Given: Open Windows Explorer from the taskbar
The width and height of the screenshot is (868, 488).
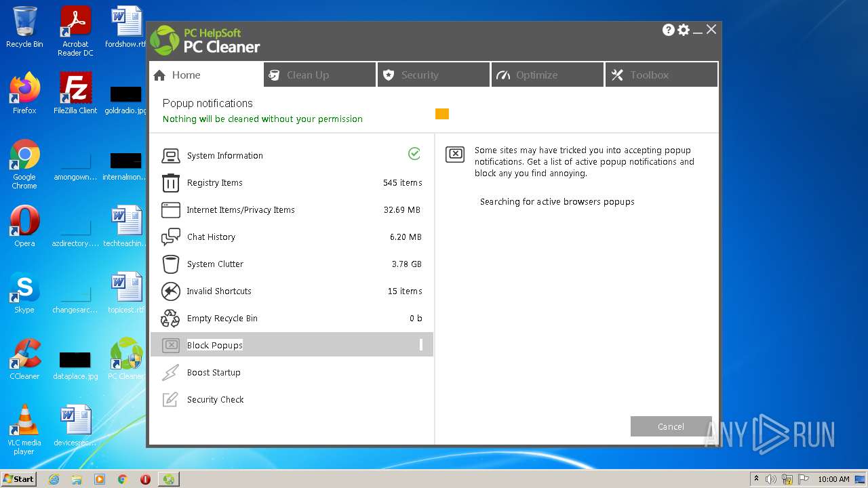Looking at the screenshot, I should (77, 479).
